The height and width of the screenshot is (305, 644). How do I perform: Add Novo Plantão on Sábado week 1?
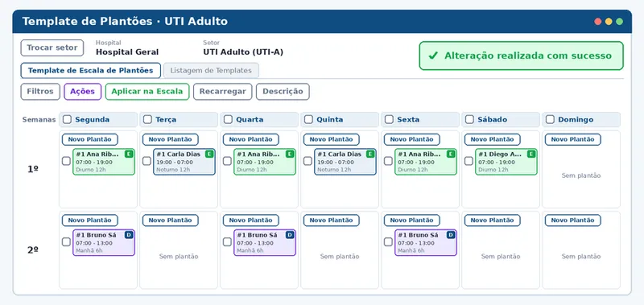tap(493, 139)
